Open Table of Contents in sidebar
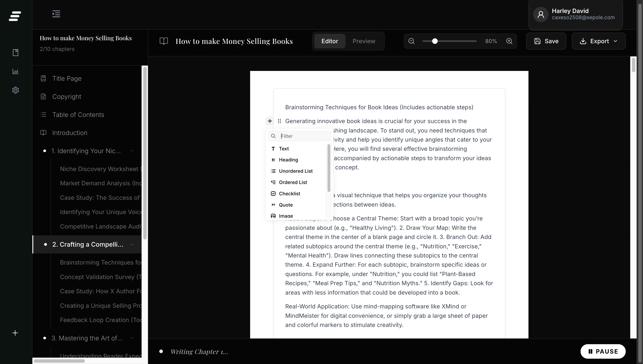643x364 pixels. 78,115
